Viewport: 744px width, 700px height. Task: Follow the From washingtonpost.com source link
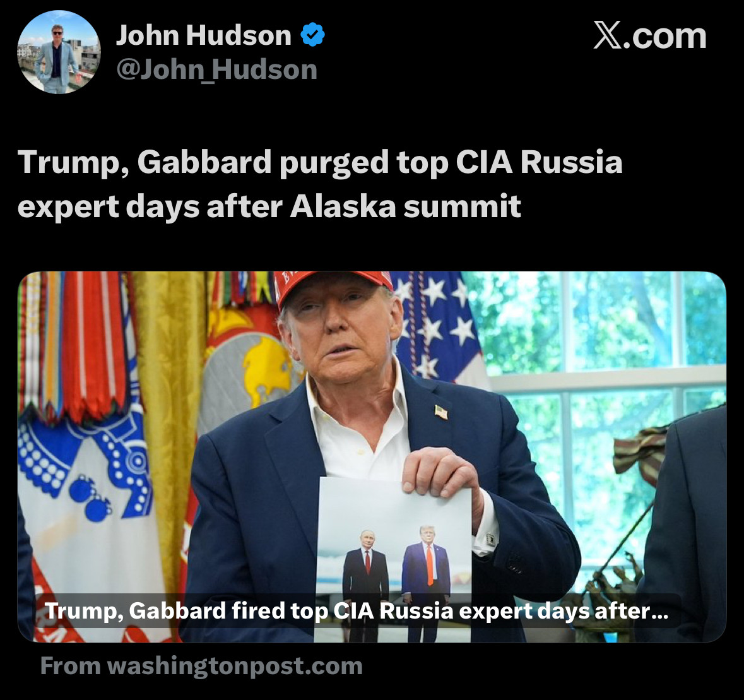202,665
